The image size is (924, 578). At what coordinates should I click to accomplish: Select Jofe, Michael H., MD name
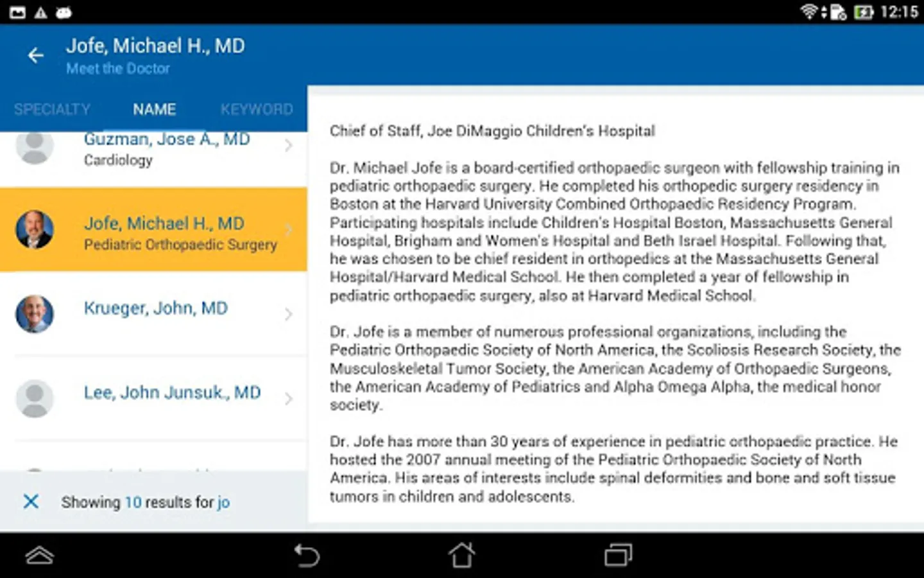(x=164, y=223)
